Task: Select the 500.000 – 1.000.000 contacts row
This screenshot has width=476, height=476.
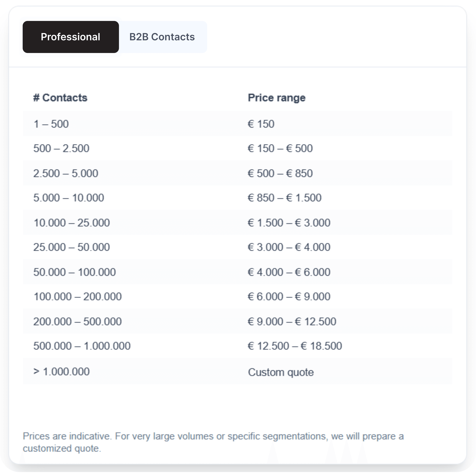Action: point(237,346)
